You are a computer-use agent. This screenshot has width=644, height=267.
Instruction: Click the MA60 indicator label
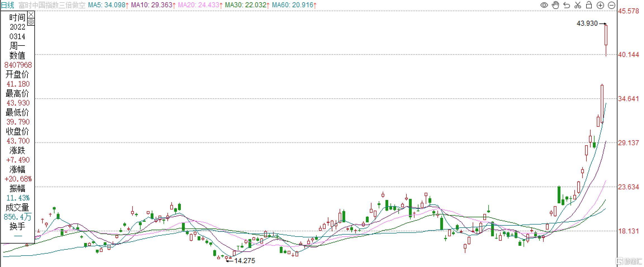coord(294,5)
